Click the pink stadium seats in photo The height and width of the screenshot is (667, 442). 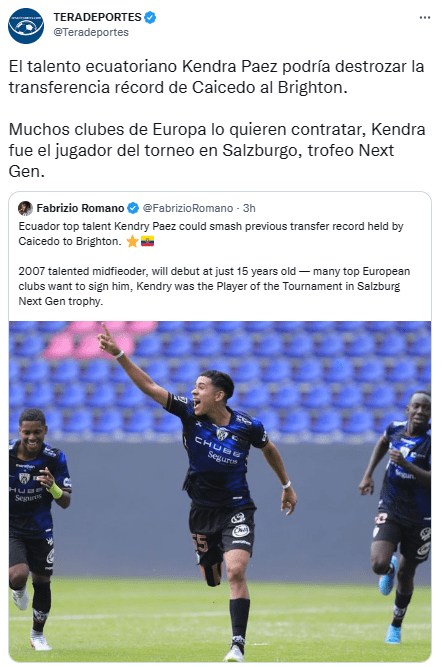[98, 341]
